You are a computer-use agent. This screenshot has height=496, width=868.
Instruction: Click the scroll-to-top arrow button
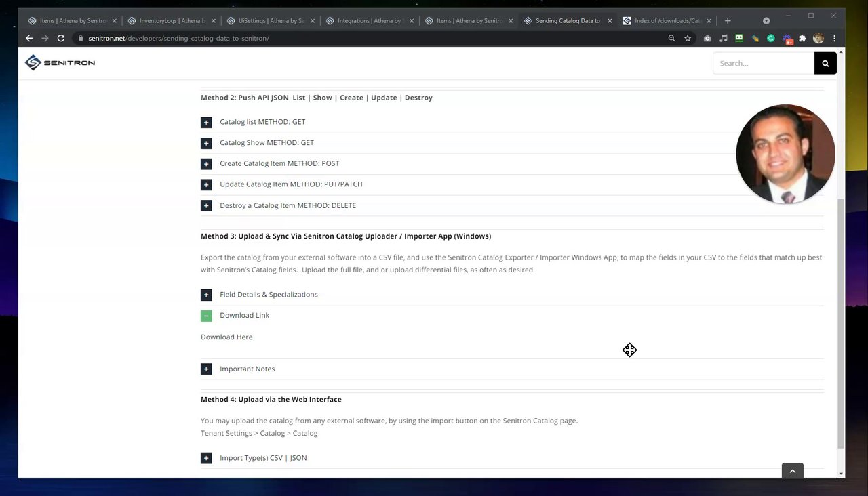(792, 471)
